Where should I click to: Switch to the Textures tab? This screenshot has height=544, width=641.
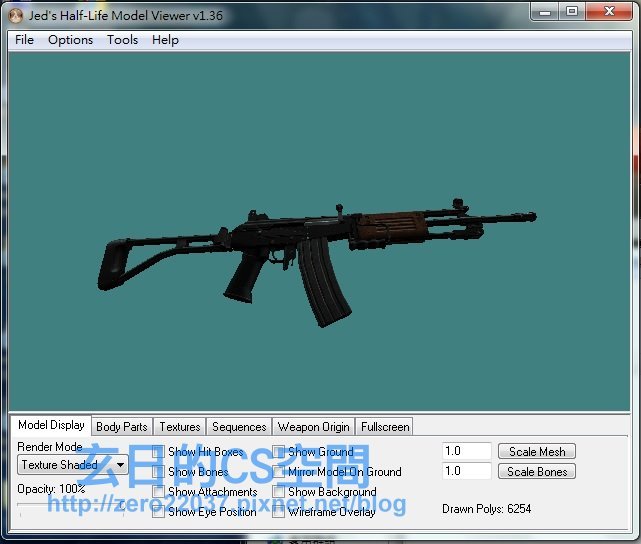180,427
